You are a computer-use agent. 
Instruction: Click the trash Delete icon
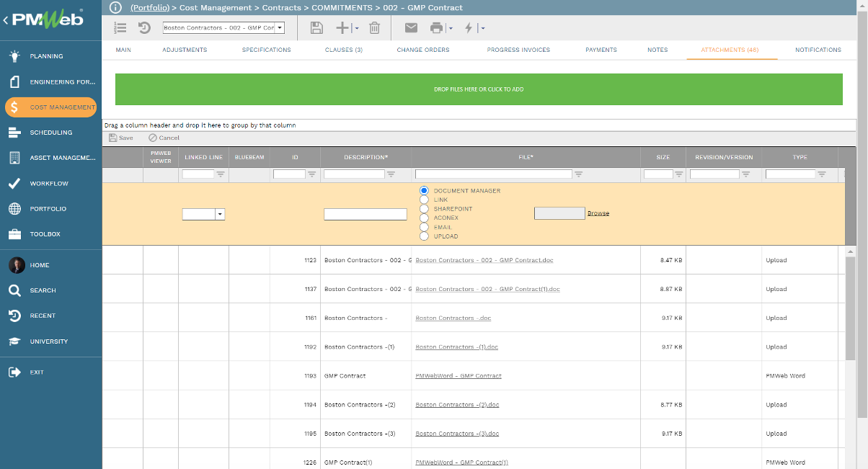point(374,28)
